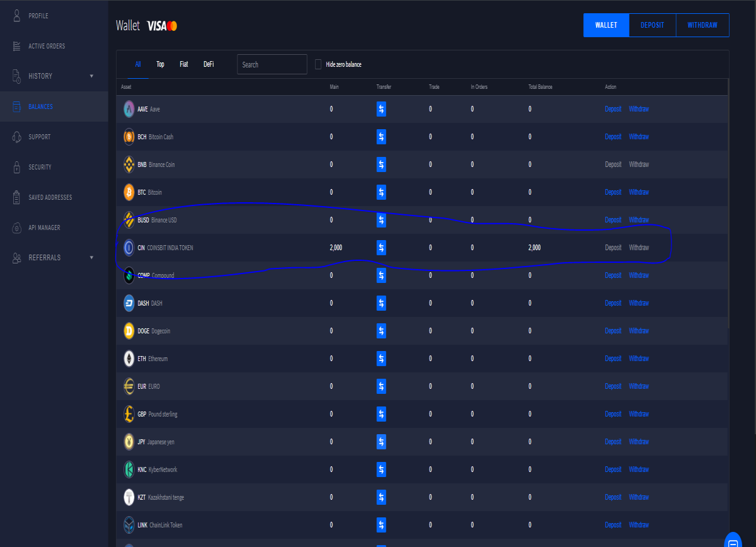Click the KyberNetwork asset name

tap(163, 469)
